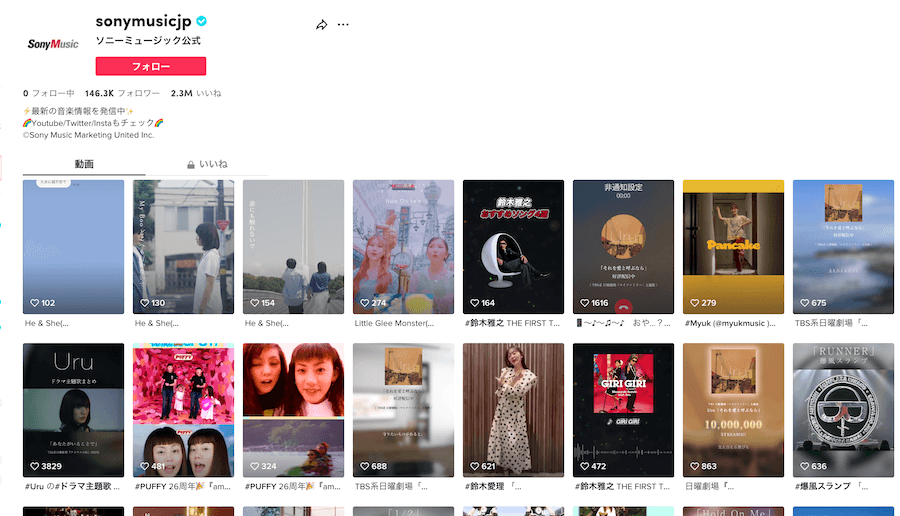This screenshot has width=900, height=516.
Task: Click the ソニーミュージック公式 display name
Action: tap(148, 41)
